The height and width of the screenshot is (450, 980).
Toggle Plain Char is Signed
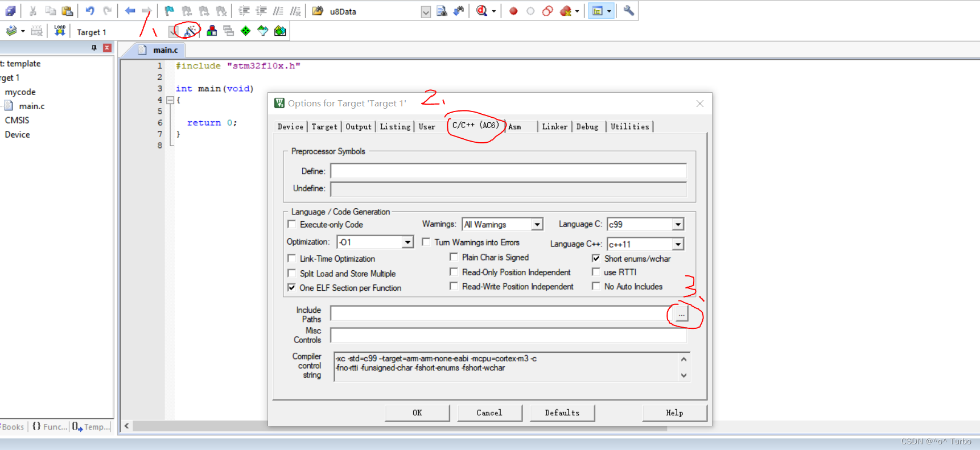[454, 257]
